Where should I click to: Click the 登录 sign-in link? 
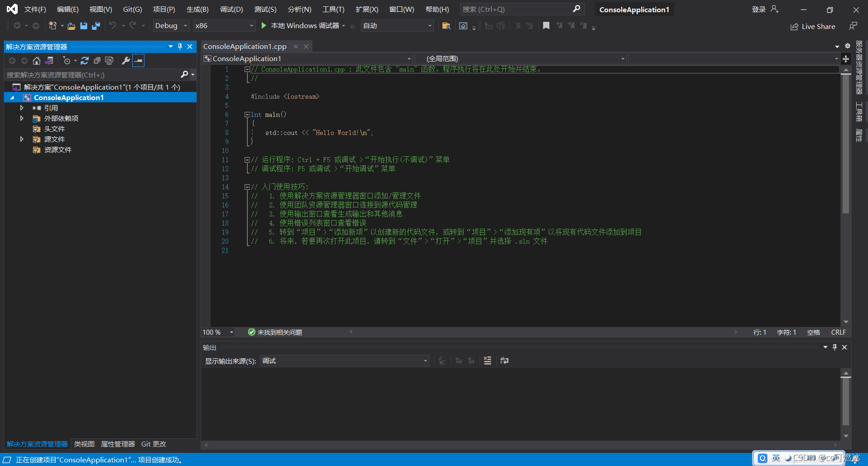pyautogui.click(x=759, y=10)
